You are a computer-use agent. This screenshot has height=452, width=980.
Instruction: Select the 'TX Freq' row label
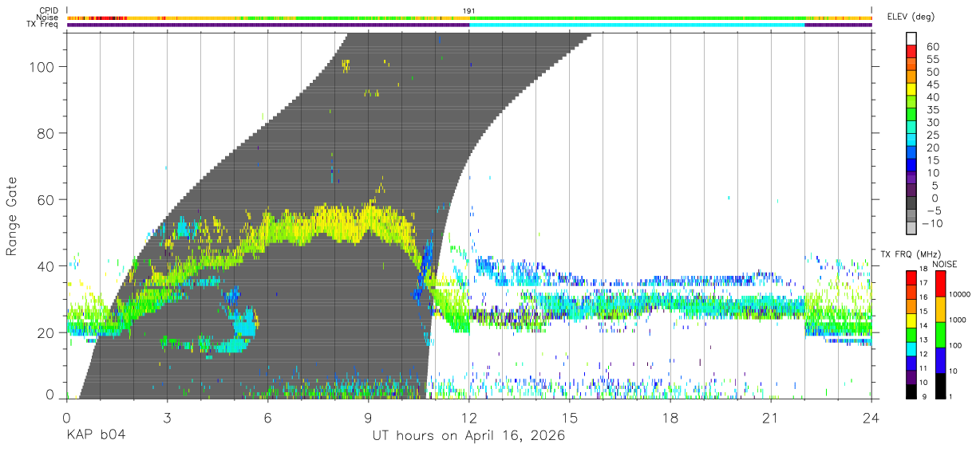pos(42,26)
